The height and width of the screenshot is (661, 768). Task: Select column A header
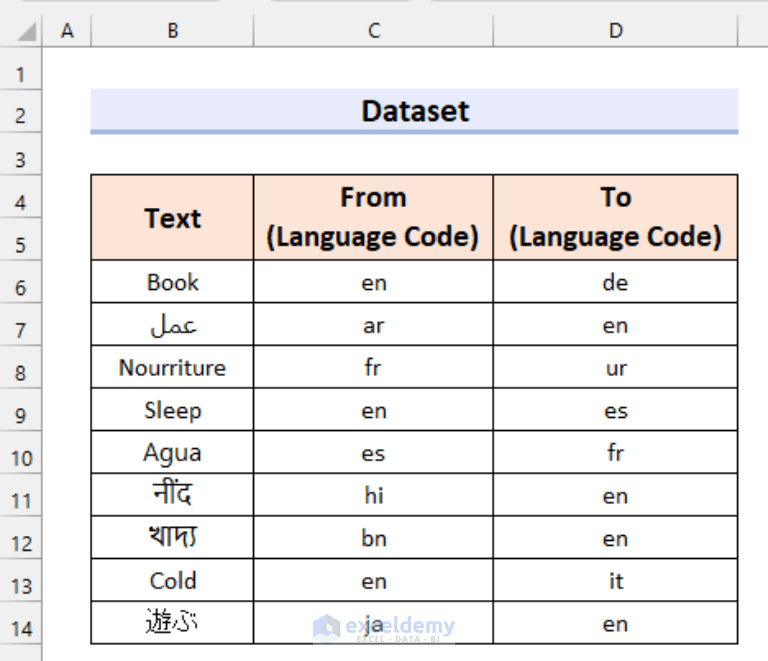pos(67,31)
